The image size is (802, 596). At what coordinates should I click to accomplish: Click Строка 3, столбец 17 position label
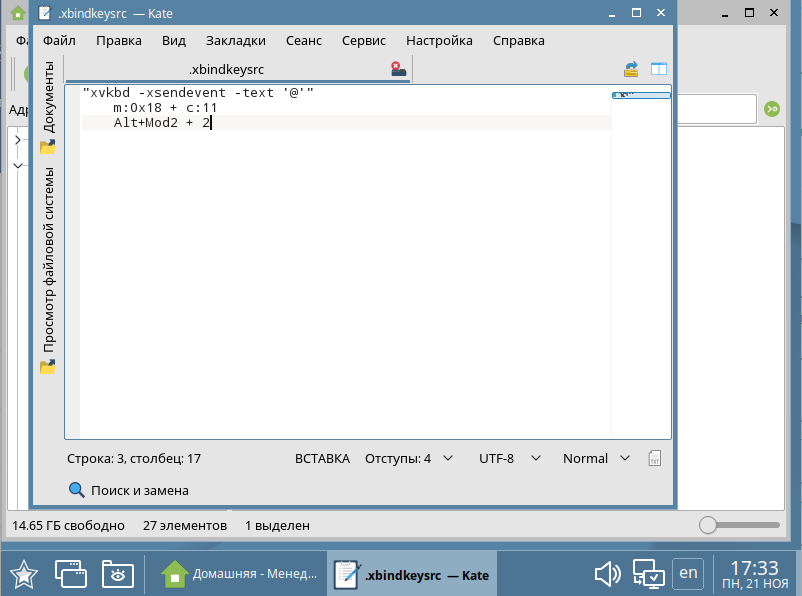click(x=134, y=458)
